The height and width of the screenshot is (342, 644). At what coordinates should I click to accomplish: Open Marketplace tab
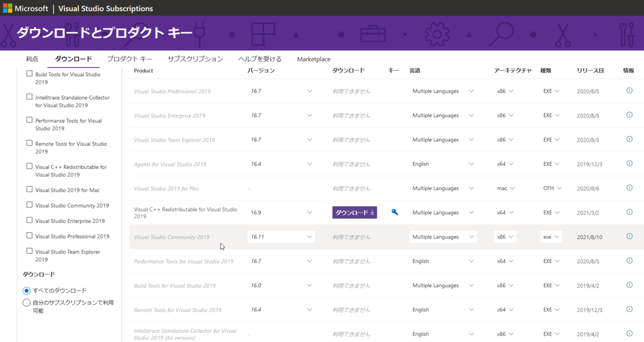[x=314, y=59]
